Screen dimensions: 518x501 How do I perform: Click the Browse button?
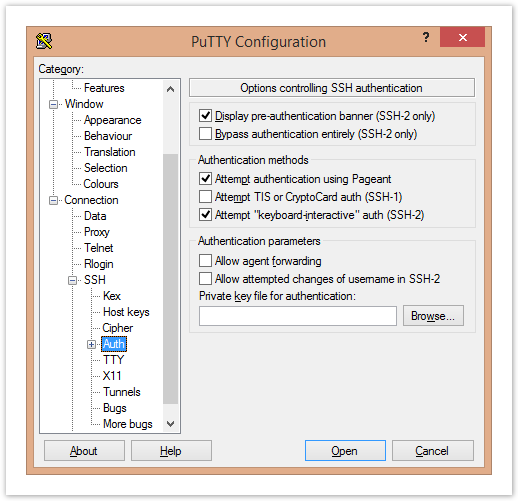point(433,316)
